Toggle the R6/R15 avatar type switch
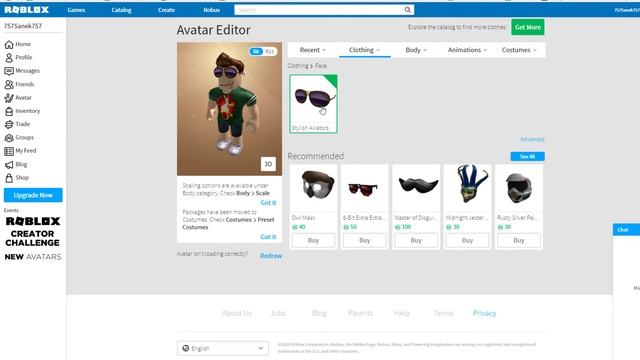 pos(263,51)
